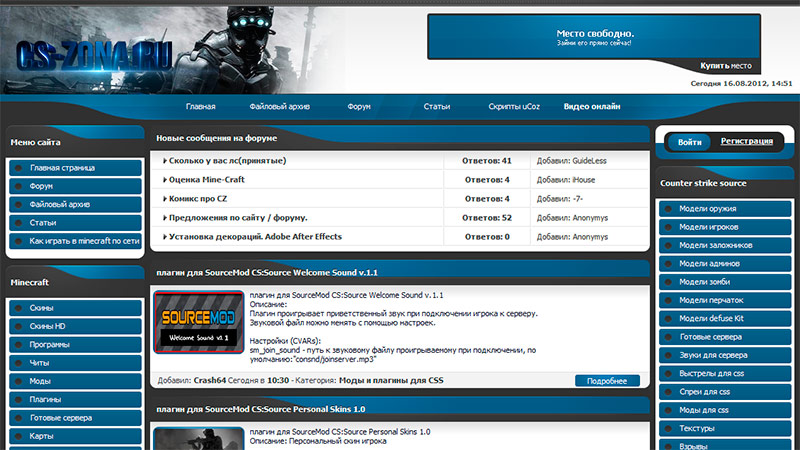The image size is (800, 450).
Task: Click the Место свободно advertising banner
Action: (594, 37)
